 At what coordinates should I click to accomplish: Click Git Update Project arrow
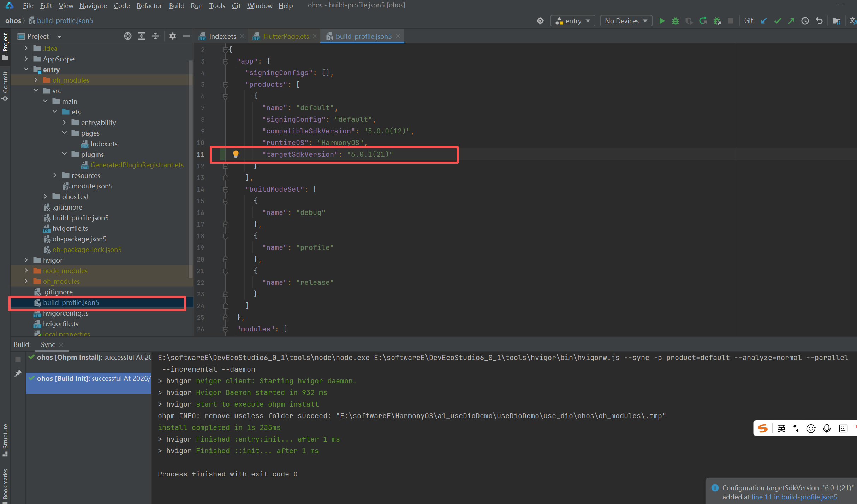click(764, 21)
